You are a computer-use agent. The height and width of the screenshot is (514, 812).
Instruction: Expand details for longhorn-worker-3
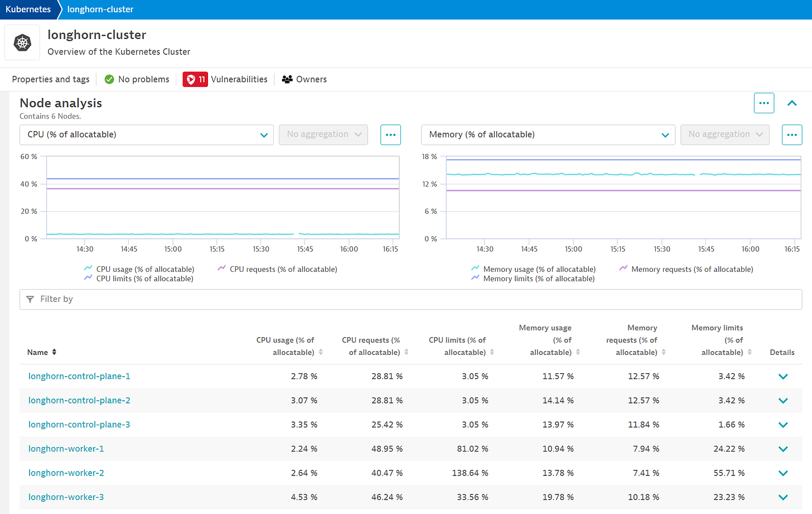point(783,497)
